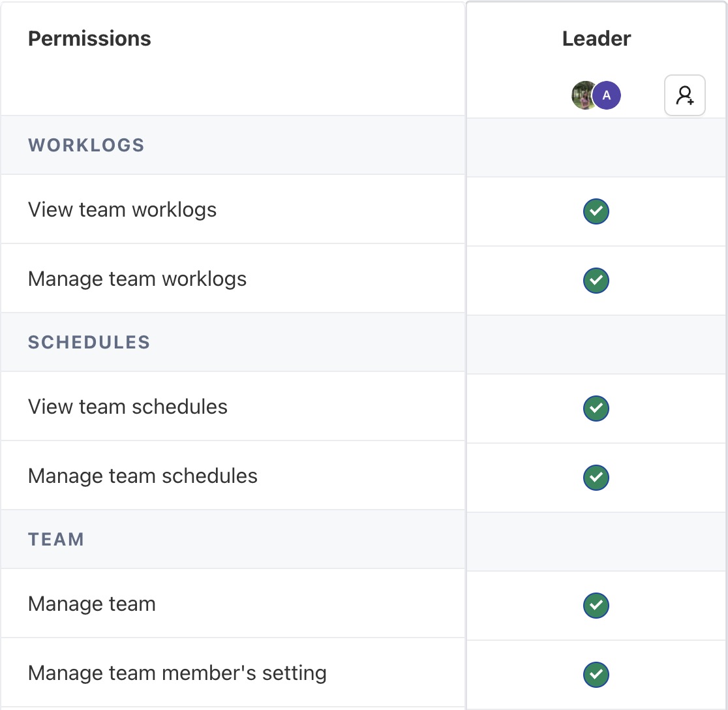Click the Manage team green checkmark

(596, 606)
